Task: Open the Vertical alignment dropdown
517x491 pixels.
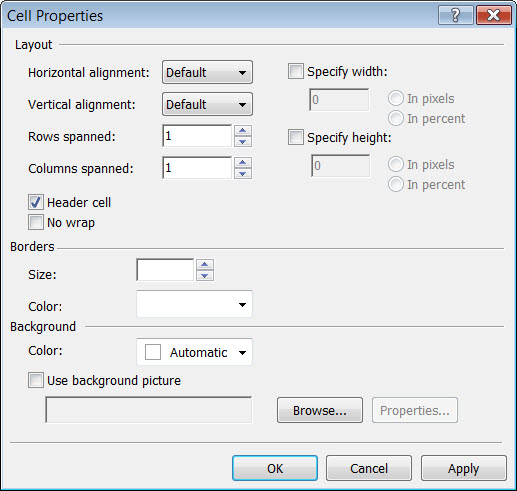Action: [207, 104]
